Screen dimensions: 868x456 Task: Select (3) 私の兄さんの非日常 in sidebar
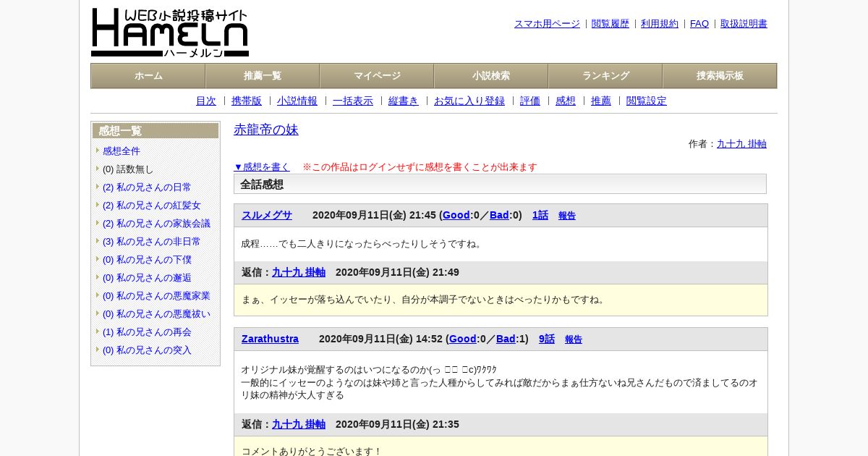click(x=152, y=241)
